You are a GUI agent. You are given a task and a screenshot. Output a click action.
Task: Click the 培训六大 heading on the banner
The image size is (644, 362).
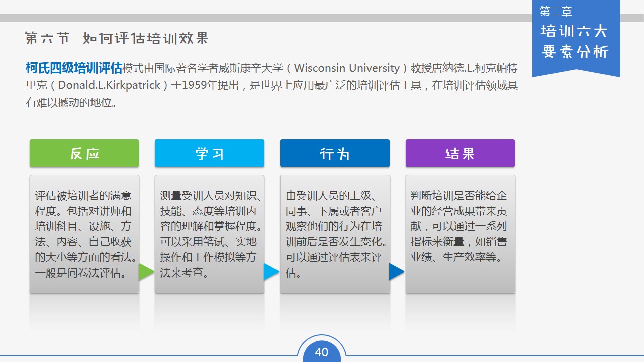pos(574,31)
